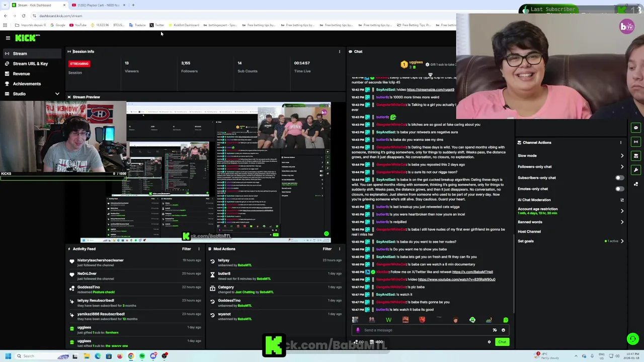Open the YouTube bookmark
The image size is (644, 362).
pyautogui.click(x=78, y=25)
